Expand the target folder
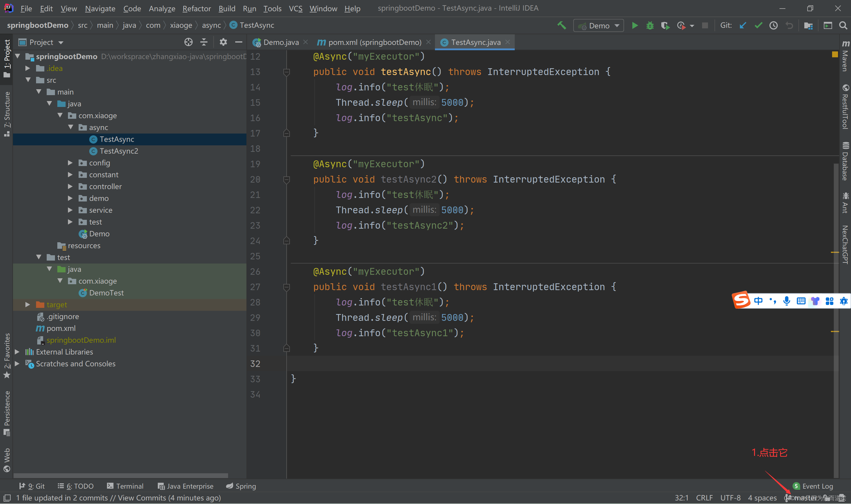Screen dimensions: 851x504 (x=28, y=305)
